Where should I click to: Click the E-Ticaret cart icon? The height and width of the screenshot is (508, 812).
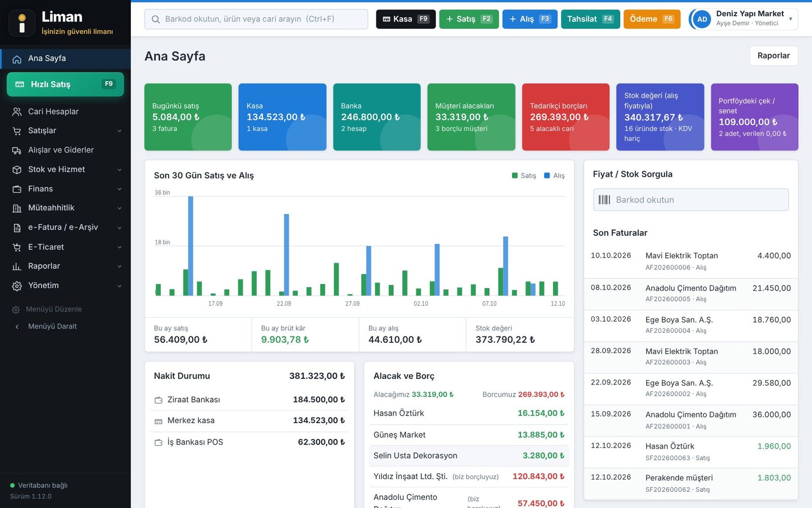point(17,247)
